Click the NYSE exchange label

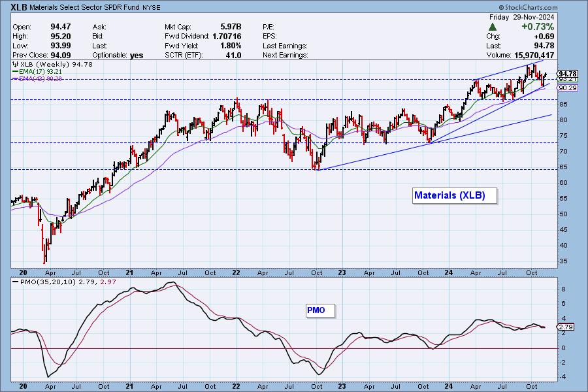151,7
